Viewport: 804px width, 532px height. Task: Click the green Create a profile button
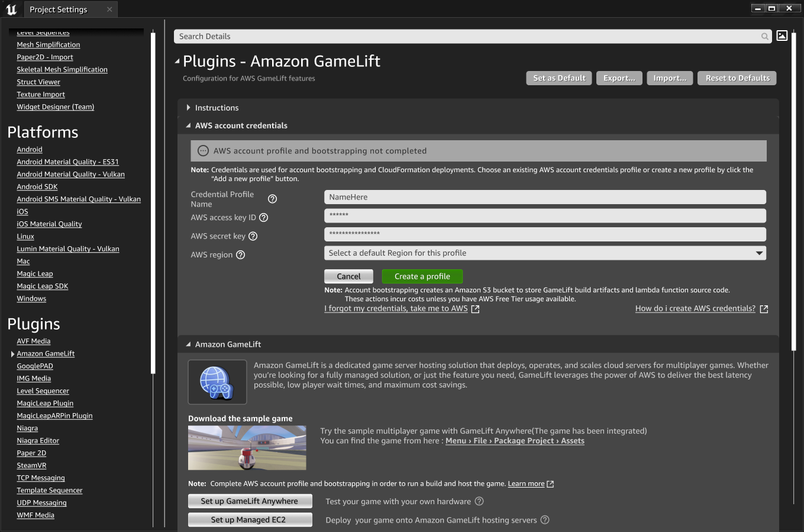tap(422, 276)
